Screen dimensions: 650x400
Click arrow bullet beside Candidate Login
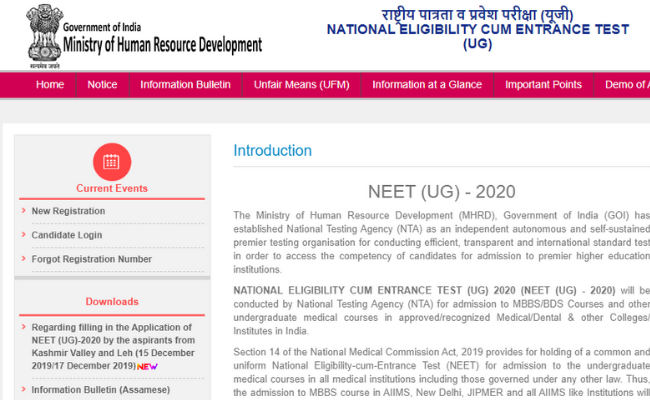(22, 235)
